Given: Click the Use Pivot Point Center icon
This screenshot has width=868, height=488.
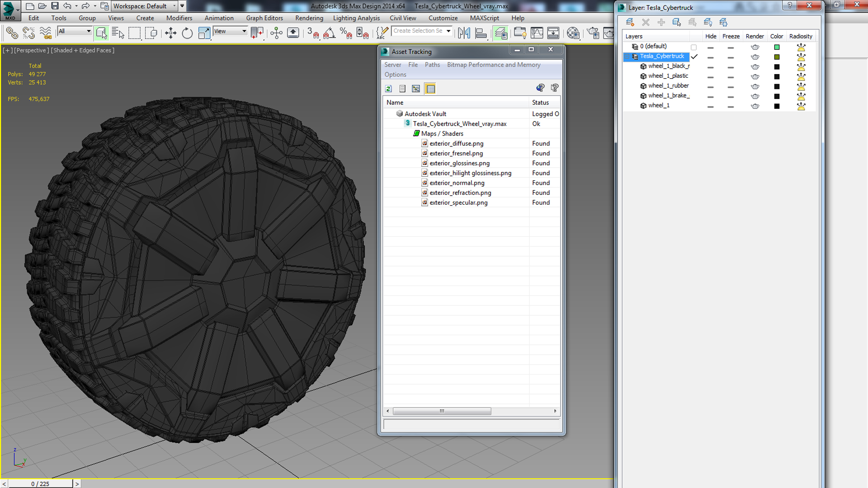Looking at the screenshot, I should [257, 33].
